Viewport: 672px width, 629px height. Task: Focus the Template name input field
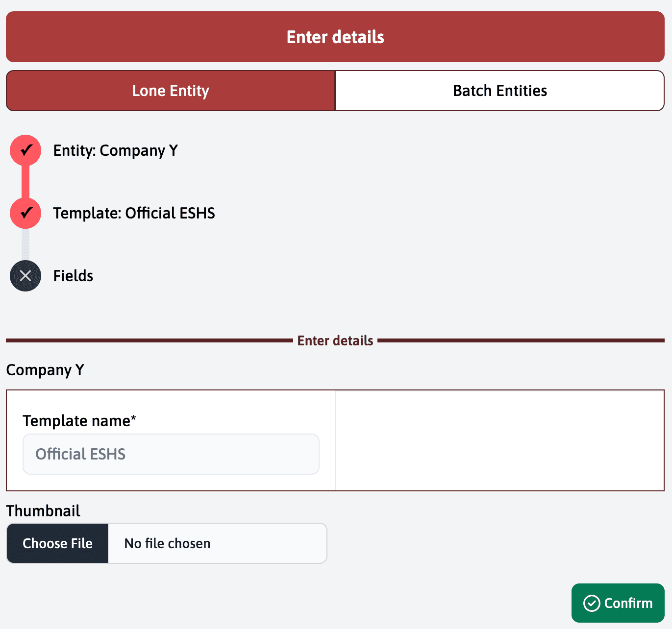point(171,454)
